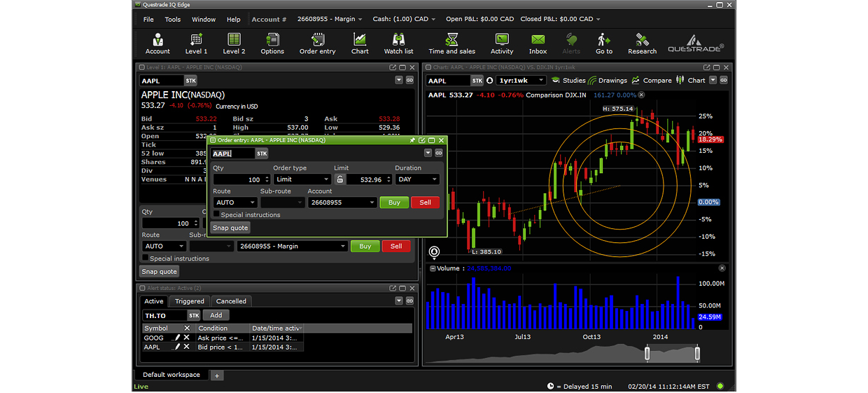Viewport: 868px width, 393px height.
Task: Edit the GOOG alert pencil icon
Action: [177, 338]
